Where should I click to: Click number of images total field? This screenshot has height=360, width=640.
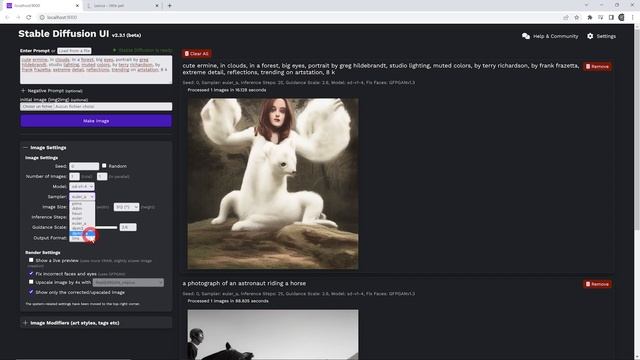click(74, 176)
